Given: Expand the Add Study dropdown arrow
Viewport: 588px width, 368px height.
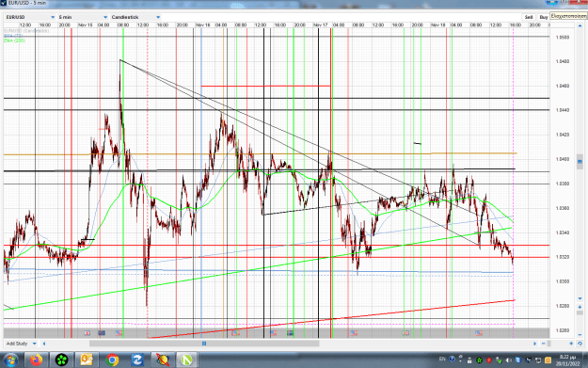Looking at the screenshot, I should coord(35,344).
